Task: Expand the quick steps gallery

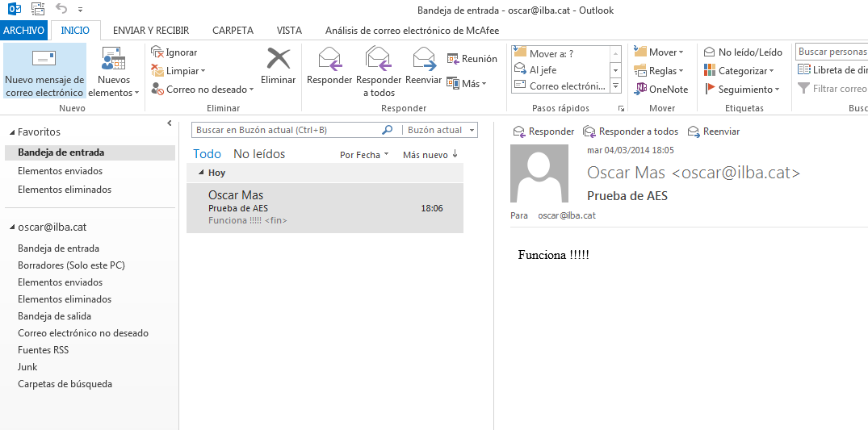Action: [615, 86]
